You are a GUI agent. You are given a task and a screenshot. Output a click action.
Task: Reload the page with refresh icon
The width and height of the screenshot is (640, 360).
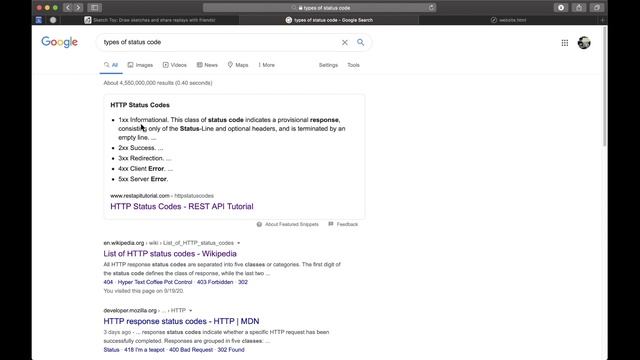pyautogui.click(x=431, y=7)
